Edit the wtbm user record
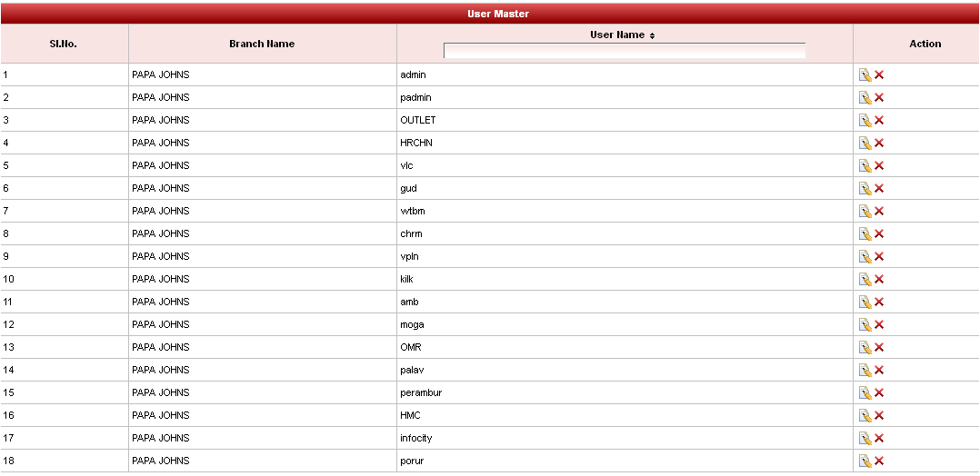Screen dimensions: 980x476 coord(865,211)
